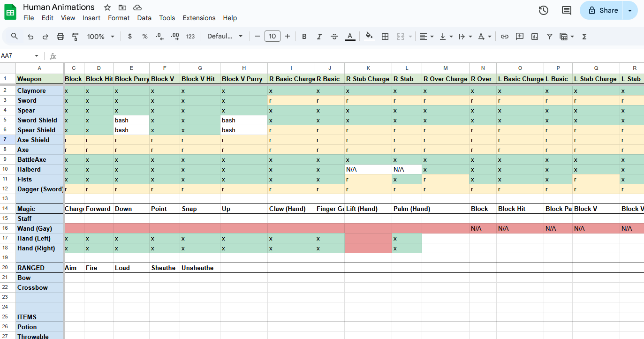The width and height of the screenshot is (644, 339).
Task: Star the Human Animations document
Action: (x=107, y=8)
